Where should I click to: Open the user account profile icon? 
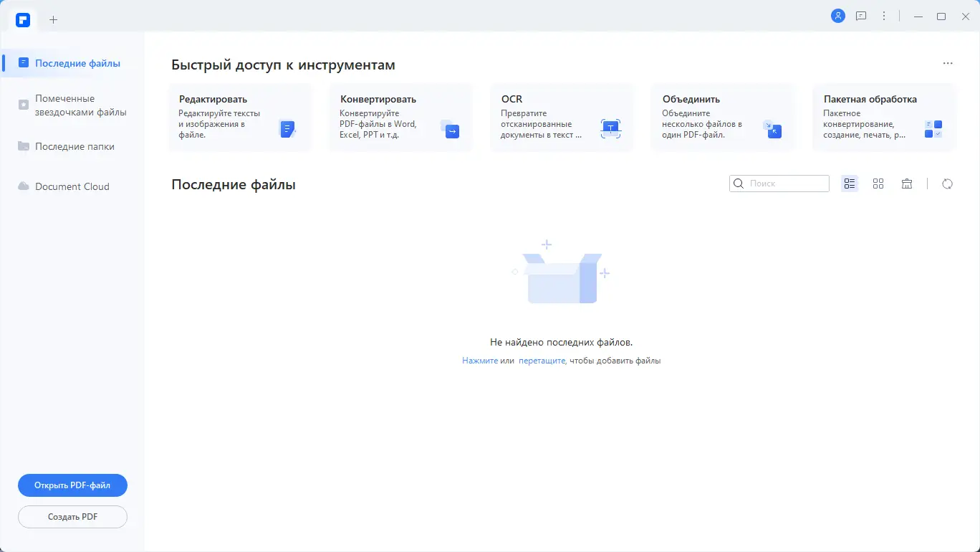837,16
